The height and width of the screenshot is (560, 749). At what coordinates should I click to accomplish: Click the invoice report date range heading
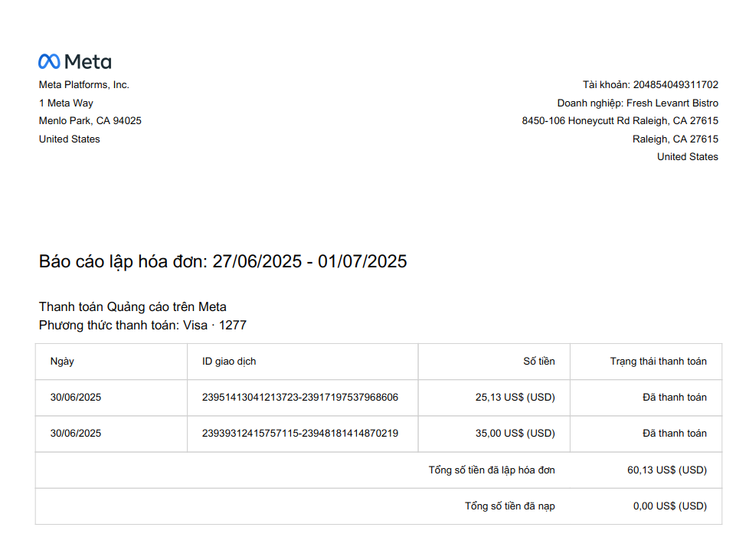223,261
